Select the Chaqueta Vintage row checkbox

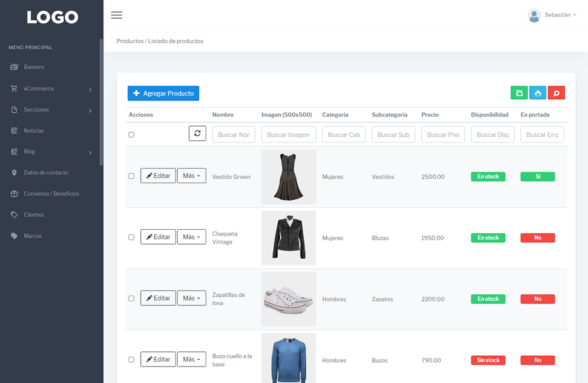pos(131,237)
